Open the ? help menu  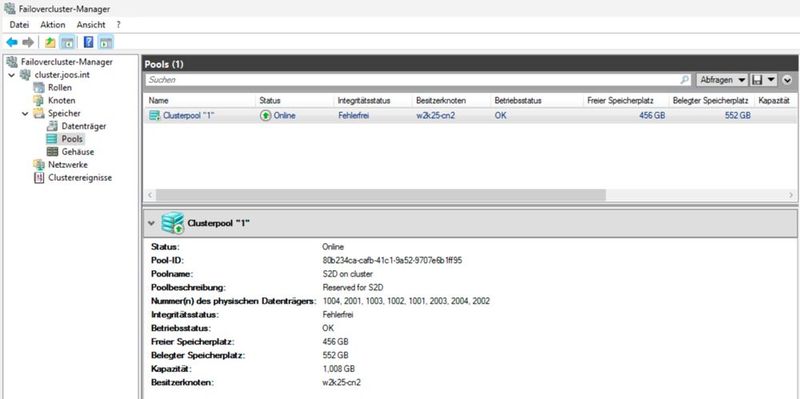(x=118, y=24)
